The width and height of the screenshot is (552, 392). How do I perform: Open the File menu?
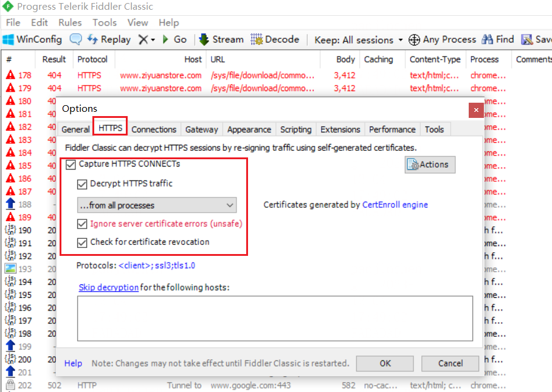point(13,22)
